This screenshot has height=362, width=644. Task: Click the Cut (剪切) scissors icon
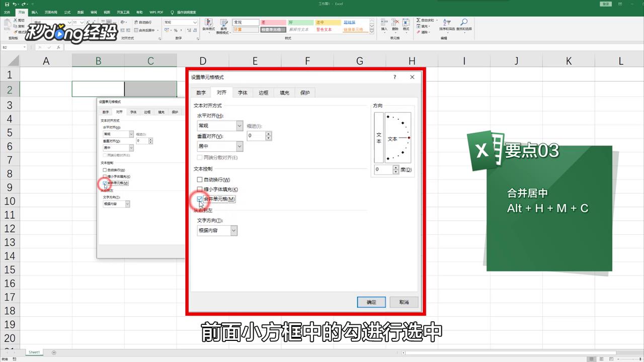15,21
